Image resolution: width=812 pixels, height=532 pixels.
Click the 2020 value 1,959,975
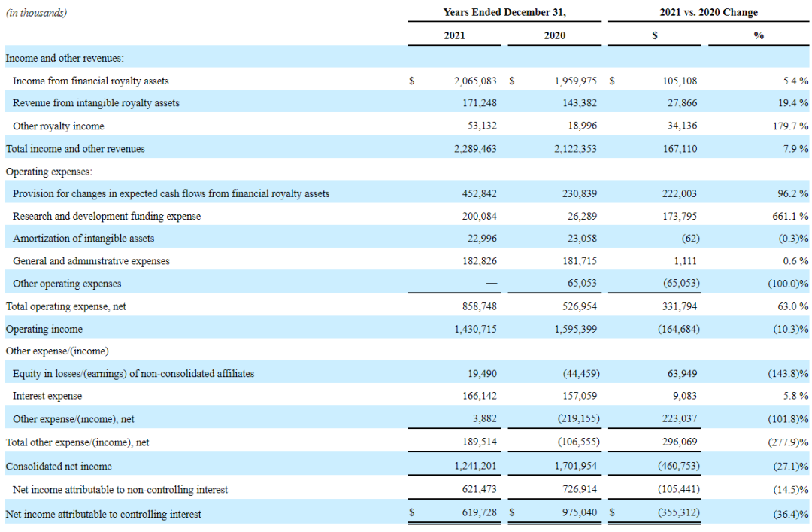pyautogui.click(x=575, y=81)
